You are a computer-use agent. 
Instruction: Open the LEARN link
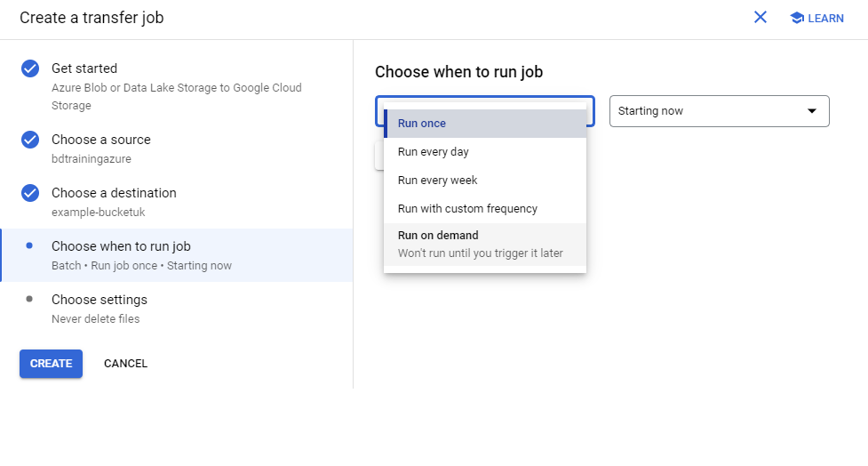point(816,18)
